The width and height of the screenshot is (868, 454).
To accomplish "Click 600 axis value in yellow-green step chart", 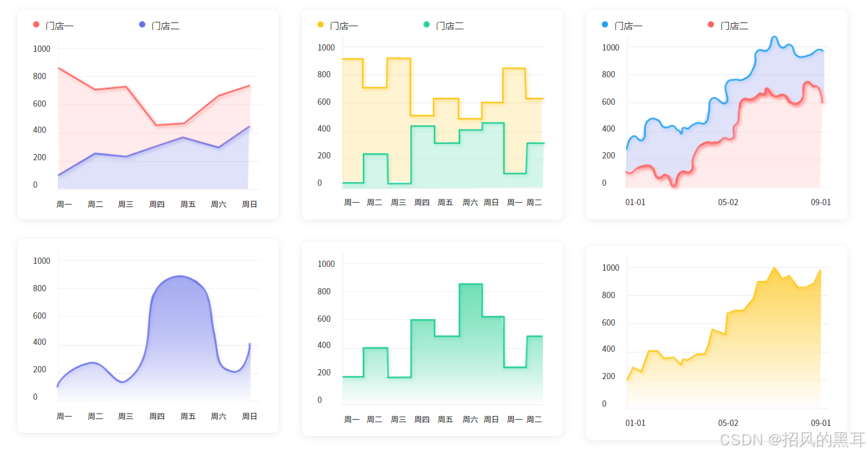I will click(x=325, y=102).
